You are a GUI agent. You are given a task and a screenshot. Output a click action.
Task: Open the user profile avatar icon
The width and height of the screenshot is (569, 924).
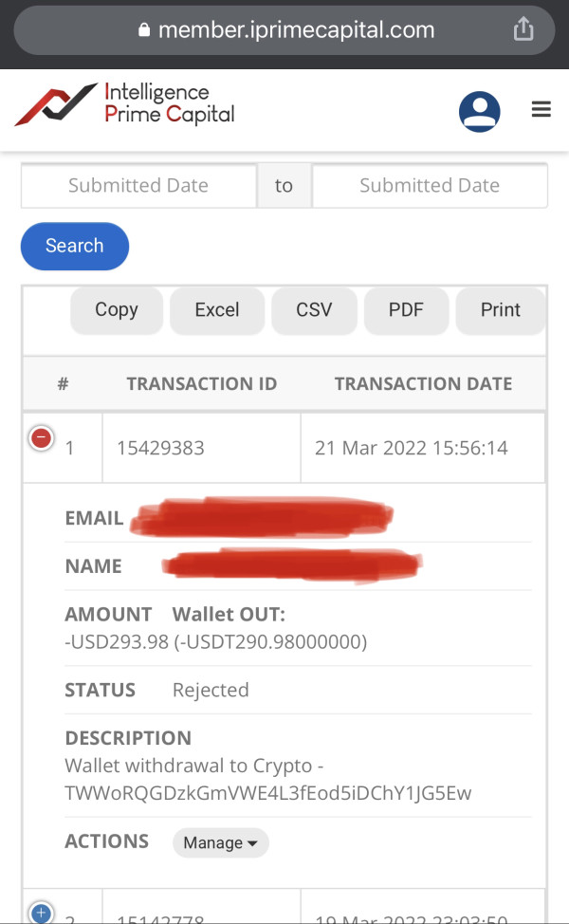tap(480, 111)
